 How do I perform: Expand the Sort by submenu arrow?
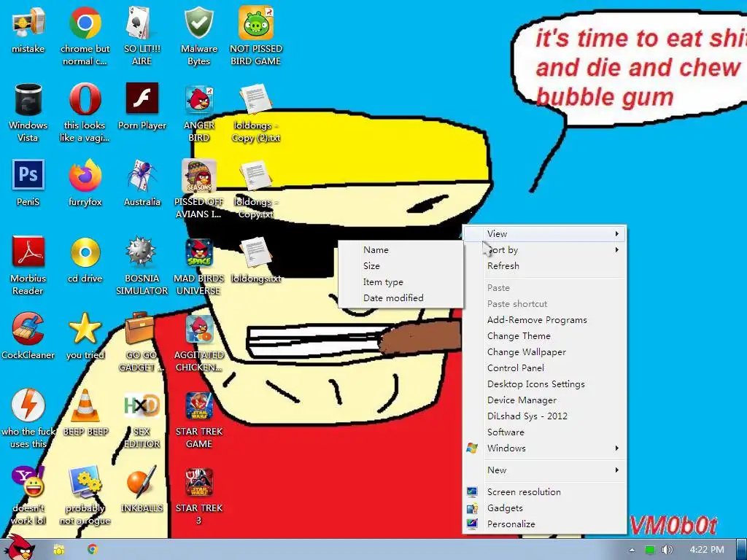point(617,250)
